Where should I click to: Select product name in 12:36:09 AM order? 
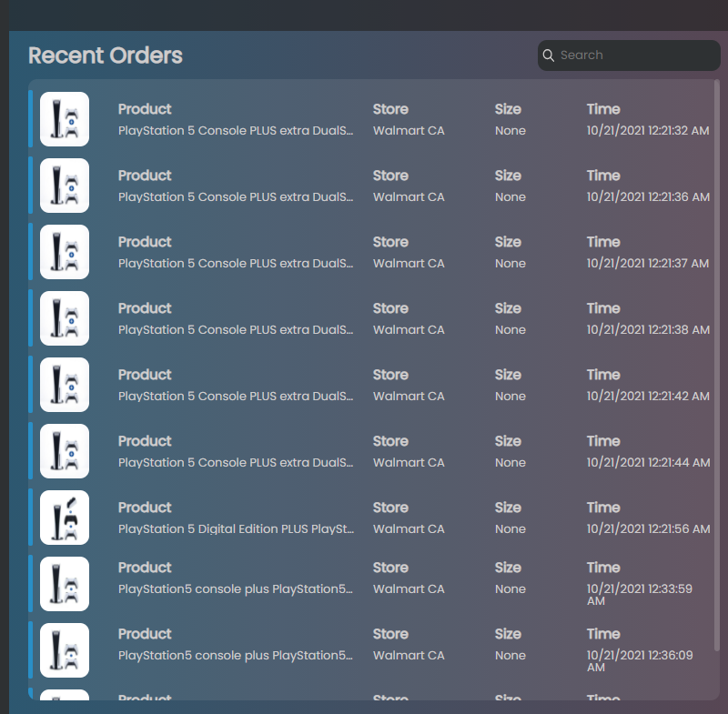(236, 655)
